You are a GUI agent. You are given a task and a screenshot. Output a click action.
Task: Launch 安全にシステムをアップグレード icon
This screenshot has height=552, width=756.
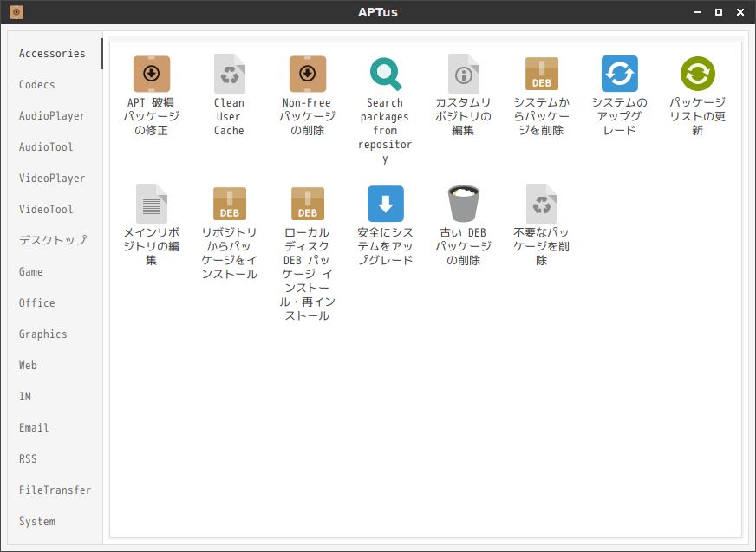[x=385, y=204]
